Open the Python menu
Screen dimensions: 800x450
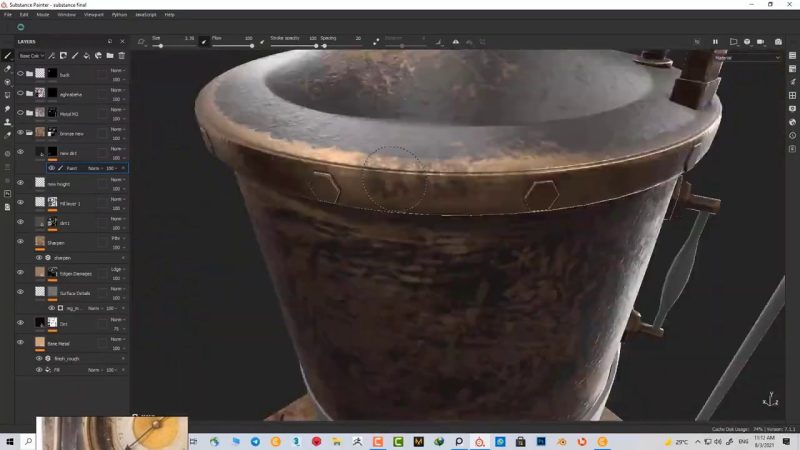click(x=119, y=15)
